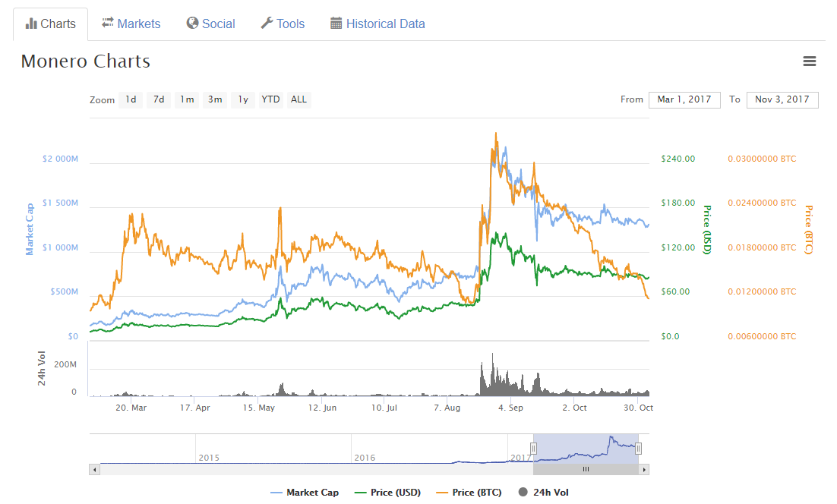Open the Tools tab

point(283,24)
